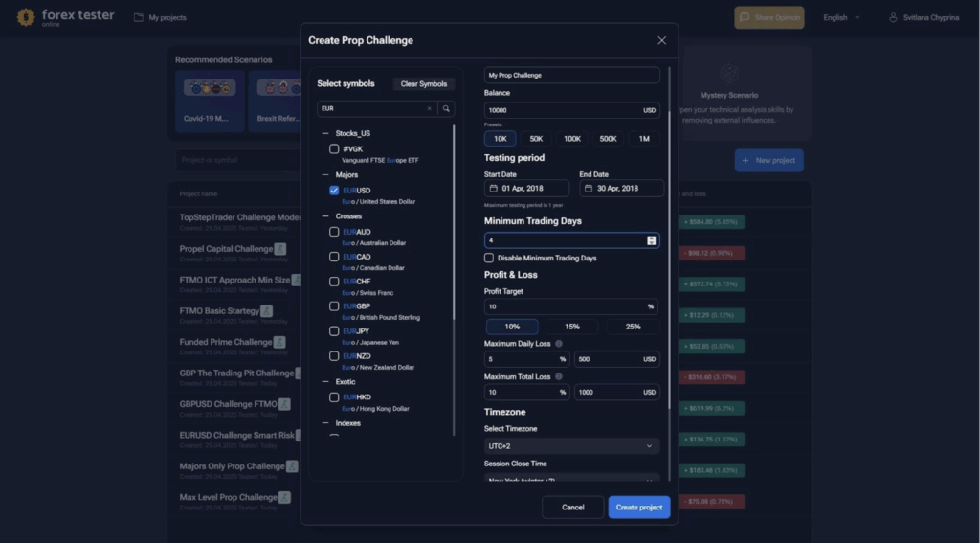Click the forex tester logo icon
Image resolution: width=980 pixels, height=543 pixels.
coord(26,17)
